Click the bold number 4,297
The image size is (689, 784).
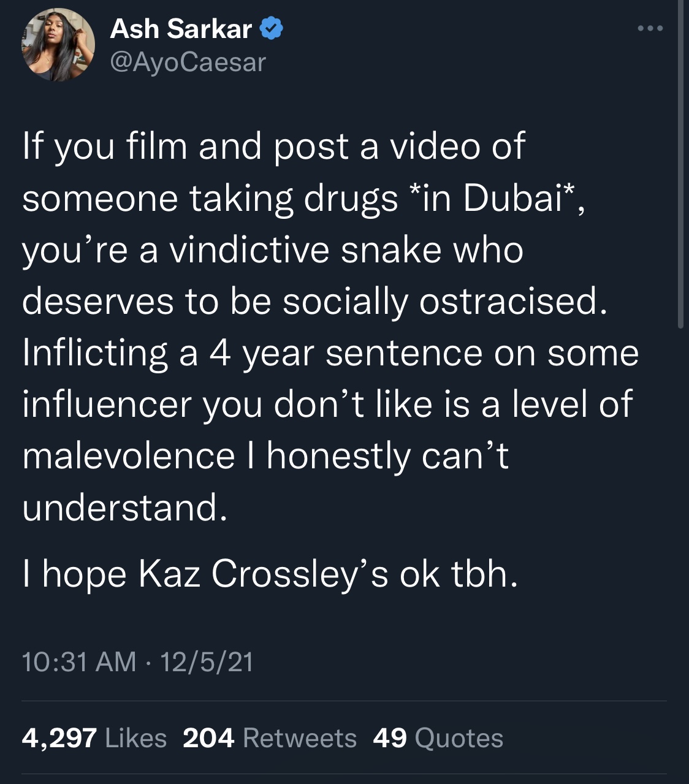(59, 737)
